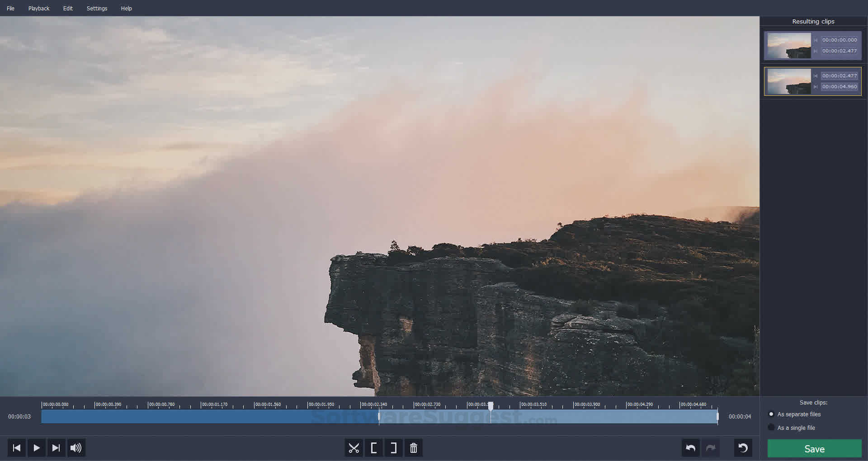This screenshot has height=461, width=868.
Task: Play the video preview
Action: click(x=36, y=448)
